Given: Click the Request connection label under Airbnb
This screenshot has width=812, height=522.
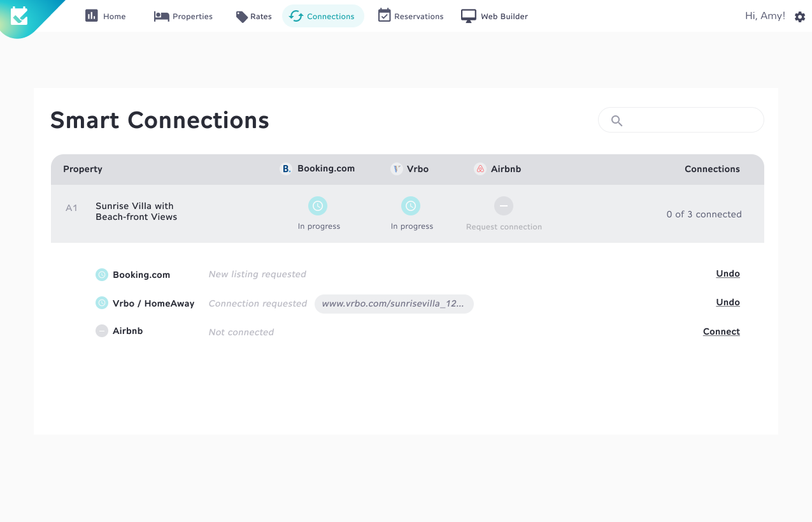Looking at the screenshot, I should [x=504, y=227].
